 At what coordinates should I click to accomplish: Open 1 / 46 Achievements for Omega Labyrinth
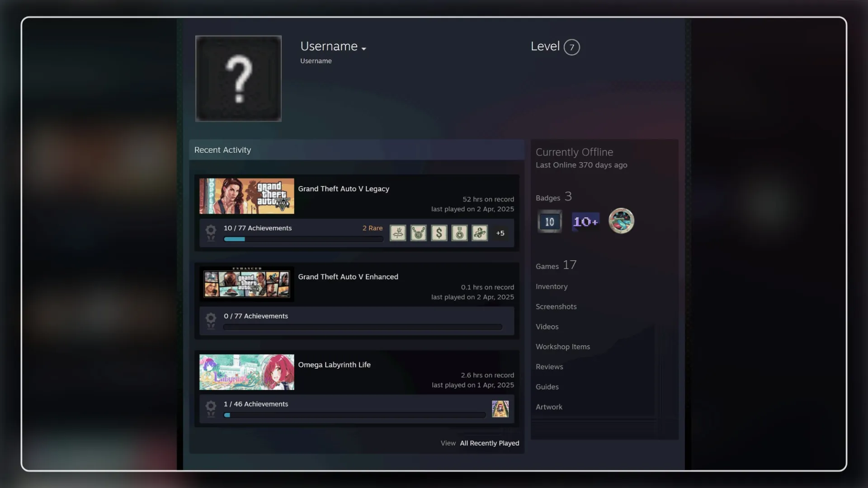[x=256, y=404]
